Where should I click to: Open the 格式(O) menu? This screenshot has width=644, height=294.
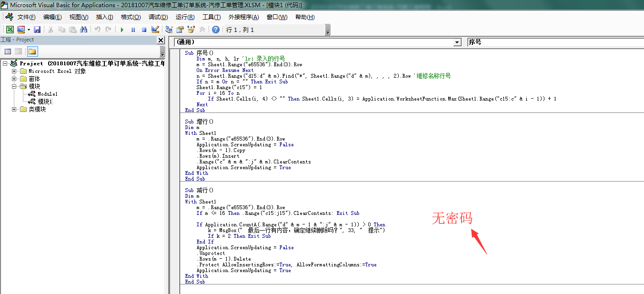point(131,17)
